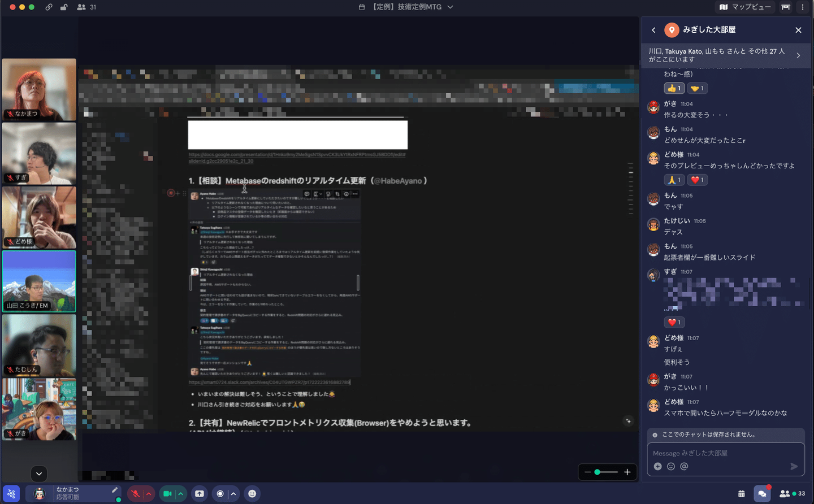Open the meeting title dropdown
This screenshot has width=814, height=504.
pyautogui.click(x=451, y=7)
